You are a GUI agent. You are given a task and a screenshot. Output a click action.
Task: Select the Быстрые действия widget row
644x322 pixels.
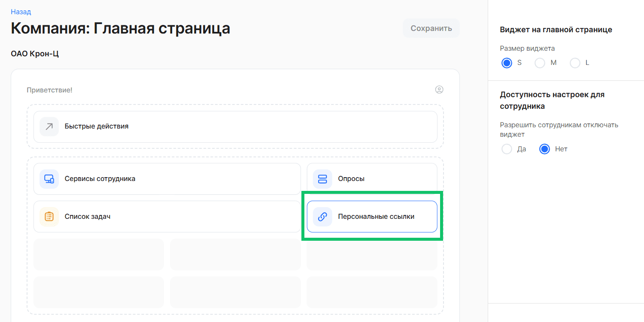[x=235, y=126]
